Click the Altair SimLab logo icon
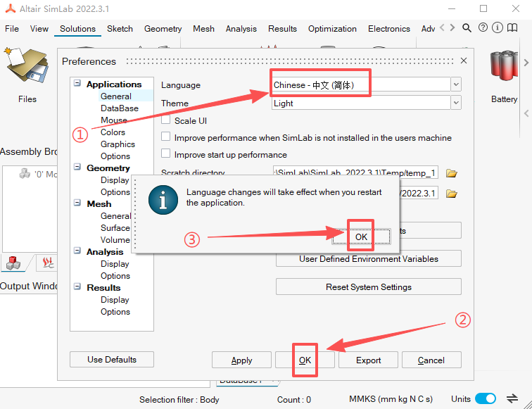Image resolution: width=532 pixels, height=409 pixels. click(10, 8)
